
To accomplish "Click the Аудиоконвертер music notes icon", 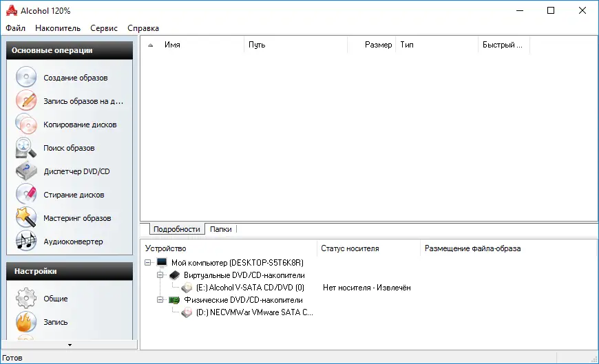I will click(x=26, y=241).
